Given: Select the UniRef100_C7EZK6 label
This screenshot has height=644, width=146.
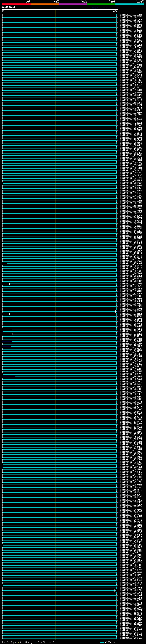Looking at the screenshot, I should [131, 334].
